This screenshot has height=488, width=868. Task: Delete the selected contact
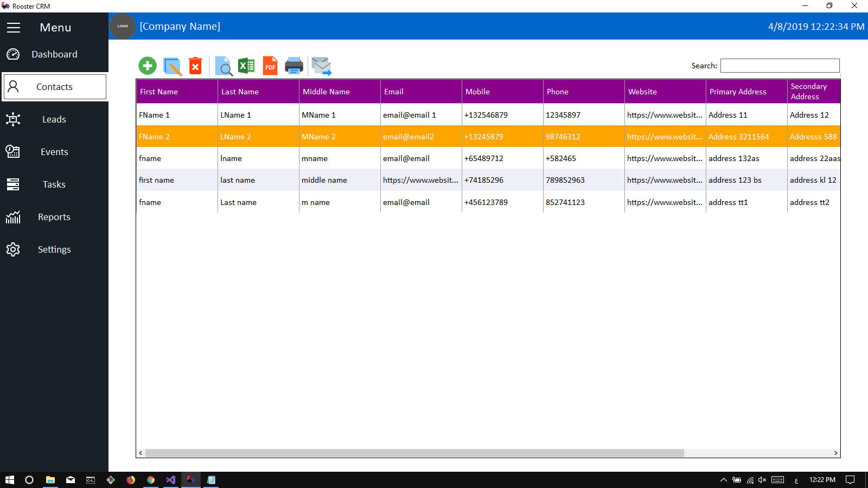pos(195,65)
